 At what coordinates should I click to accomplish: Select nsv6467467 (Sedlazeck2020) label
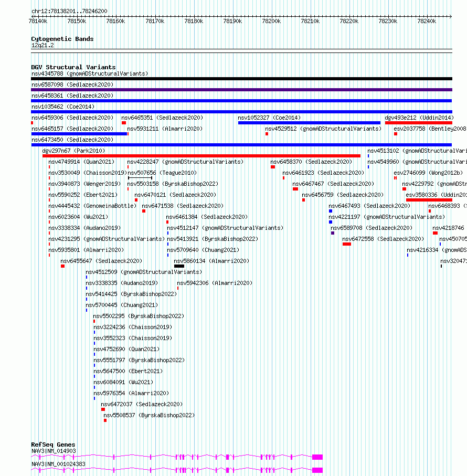click(333, 184)
